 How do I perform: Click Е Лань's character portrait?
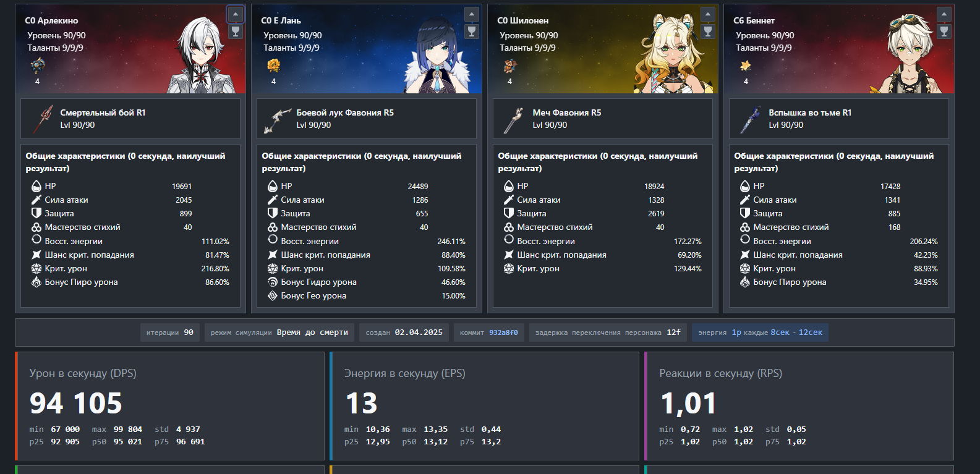438,56
